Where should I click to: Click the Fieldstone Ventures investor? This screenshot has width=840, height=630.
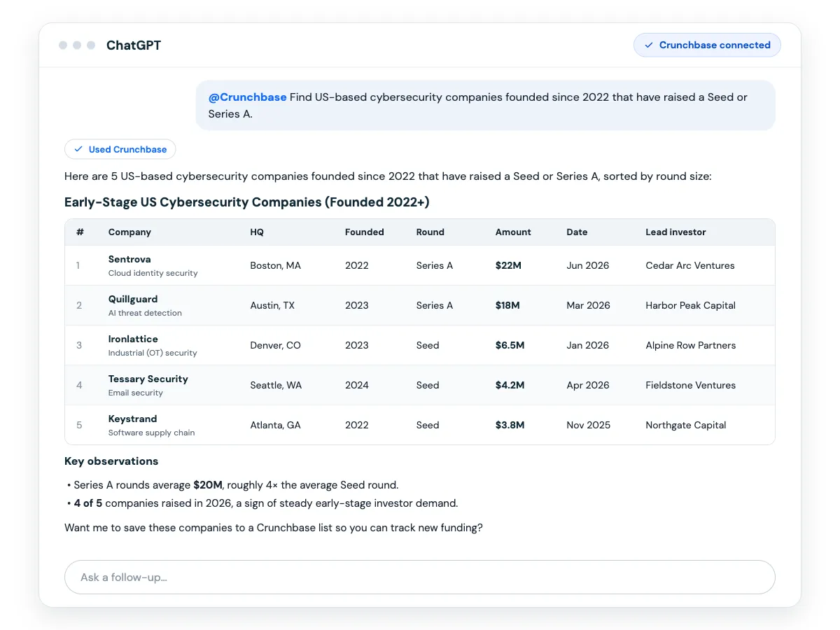click(690, 385)
